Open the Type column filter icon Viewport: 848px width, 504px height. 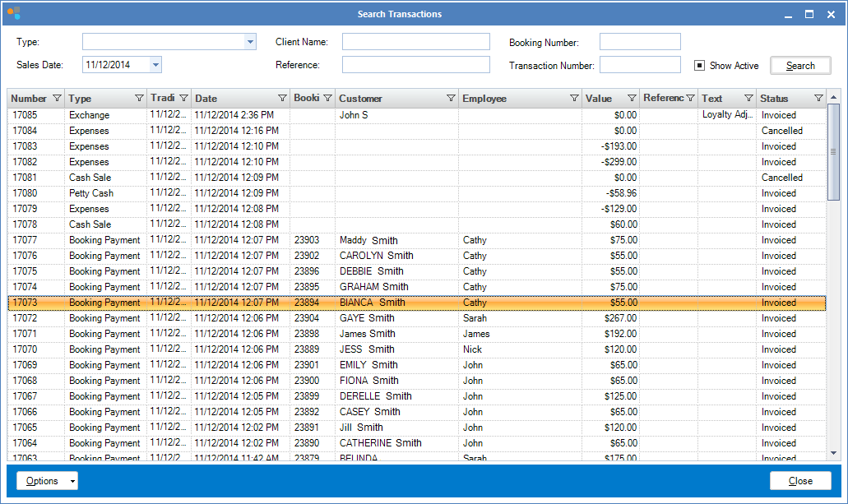pyautogui.click(x=139, y=99)
